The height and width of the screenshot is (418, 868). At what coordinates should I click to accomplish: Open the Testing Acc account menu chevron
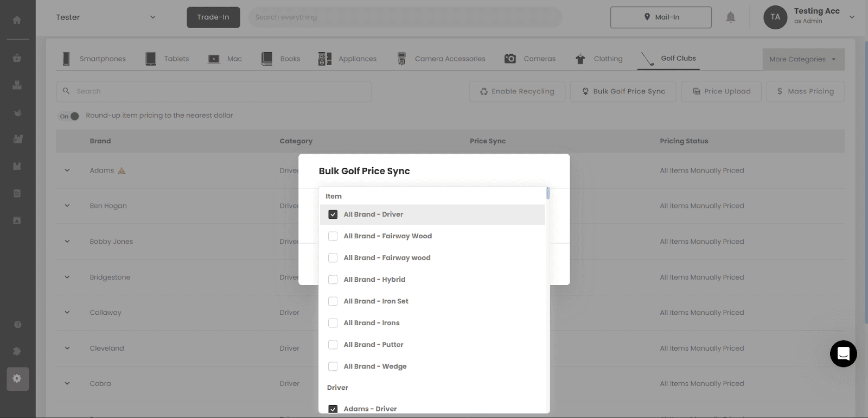pos(852,17)
